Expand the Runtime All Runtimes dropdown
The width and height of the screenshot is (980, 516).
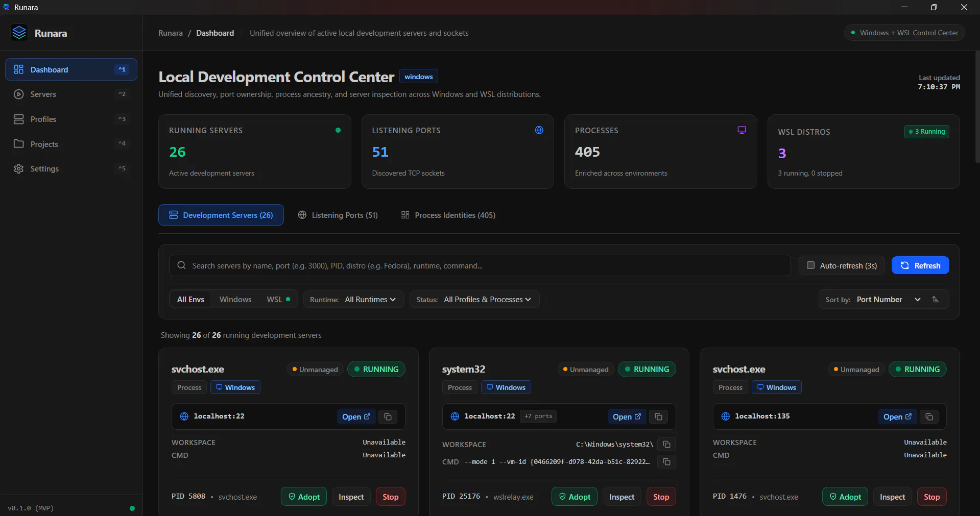click(x=354, y=300)
